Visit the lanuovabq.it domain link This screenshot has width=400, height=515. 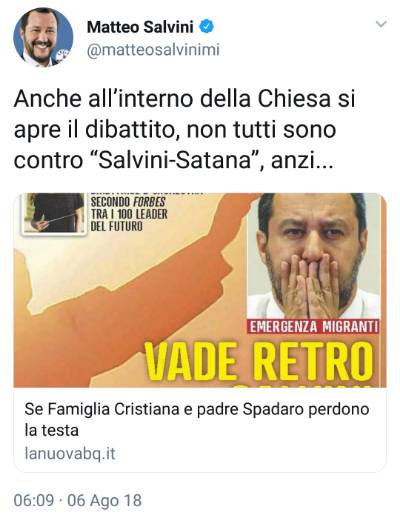70,454
